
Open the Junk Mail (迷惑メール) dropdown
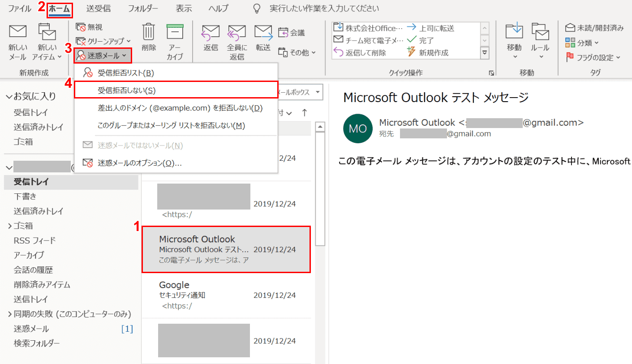103,56
